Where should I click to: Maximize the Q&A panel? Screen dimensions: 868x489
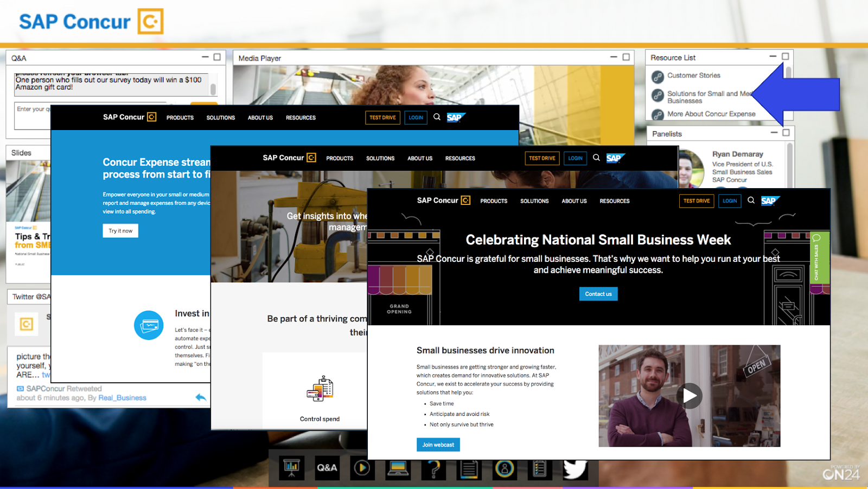pos(217,57)
